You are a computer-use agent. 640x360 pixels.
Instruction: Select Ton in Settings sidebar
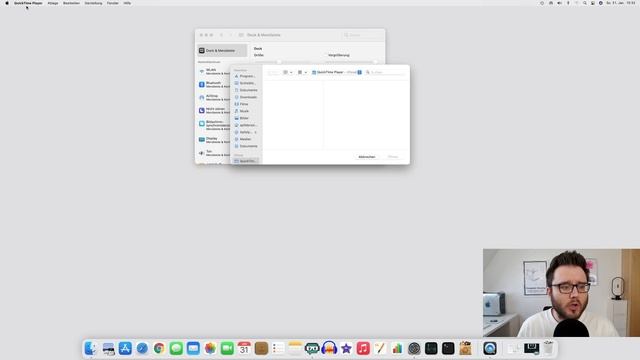[x=215, y=153]
